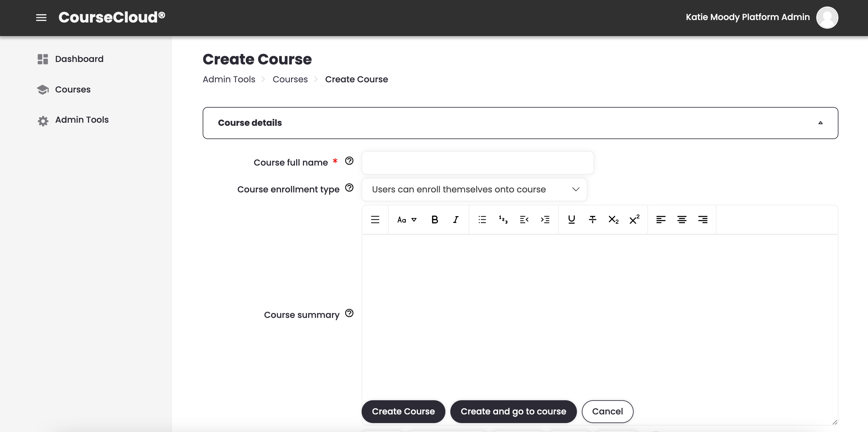The image size is (868, 432).
Task: Click Katie Moody Platform Admin name
Action: pyautogui.click(x=748, y=17)
